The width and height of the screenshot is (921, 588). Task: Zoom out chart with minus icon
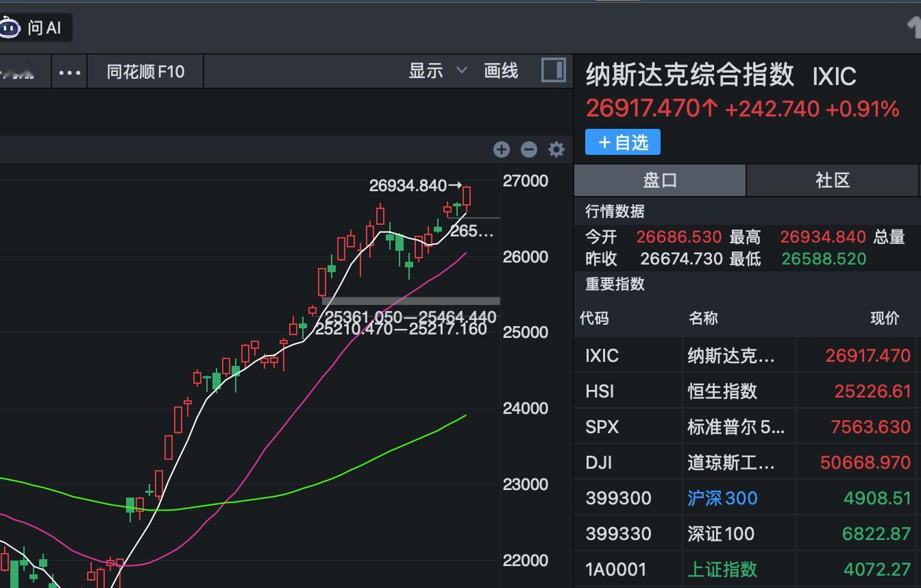click(529, 149)
